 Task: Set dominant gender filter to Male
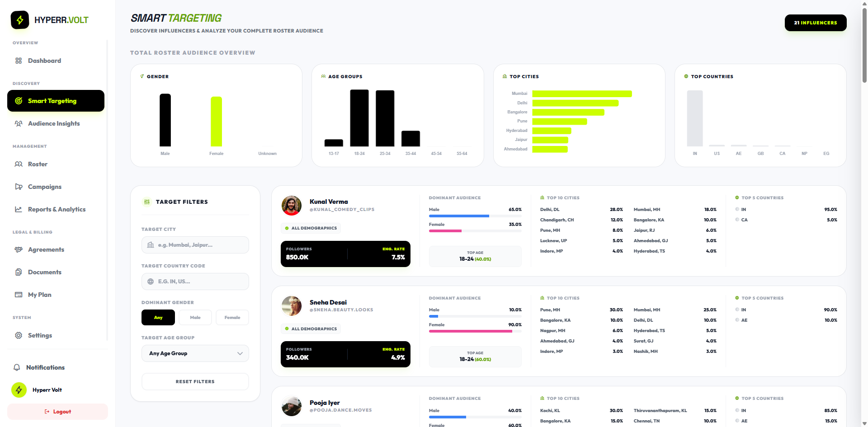[x=195, y=317]
